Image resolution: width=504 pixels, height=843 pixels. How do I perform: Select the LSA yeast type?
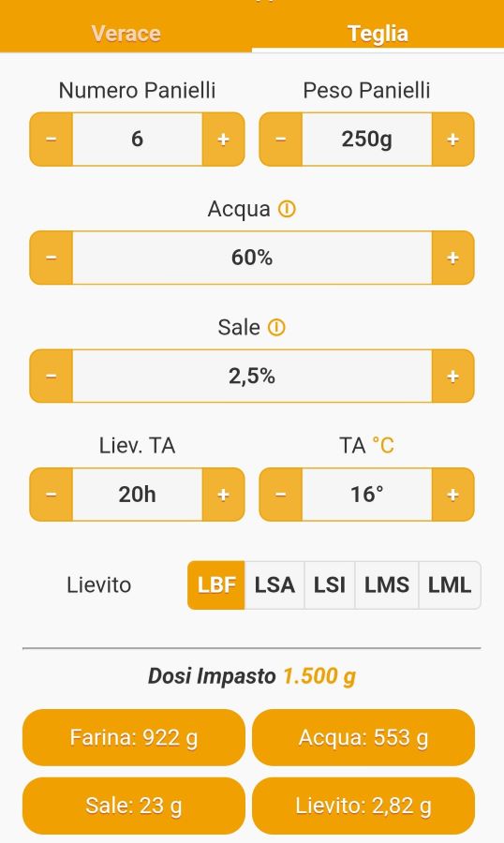pos(274,584)
